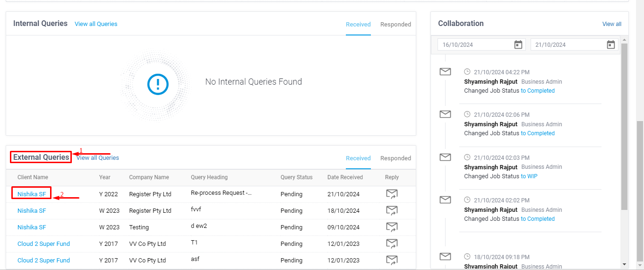Select Received tab in External Queries
This screenshot has width=644, height=270.
tap(358, 158)
